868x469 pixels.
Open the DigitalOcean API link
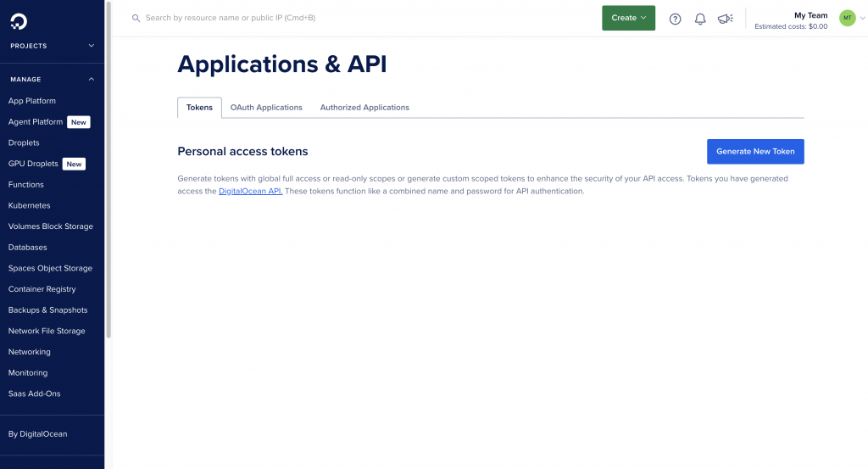(x=250, y=192)
